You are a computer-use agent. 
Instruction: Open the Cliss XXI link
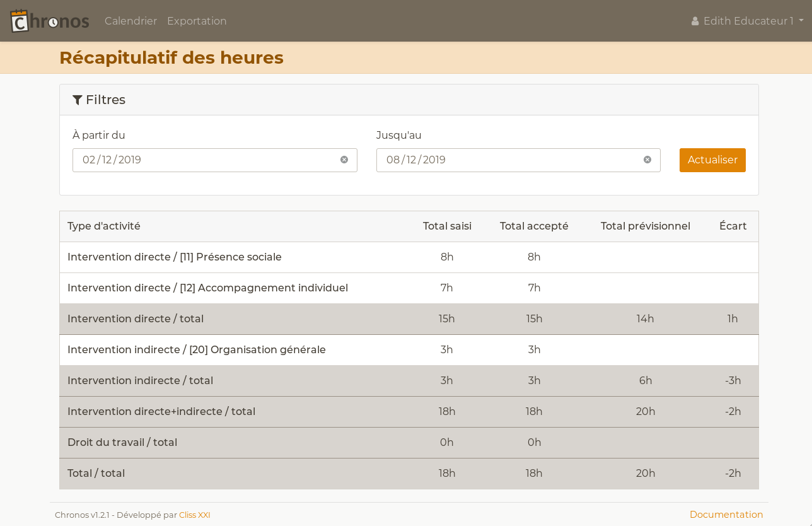coord(195,515)
